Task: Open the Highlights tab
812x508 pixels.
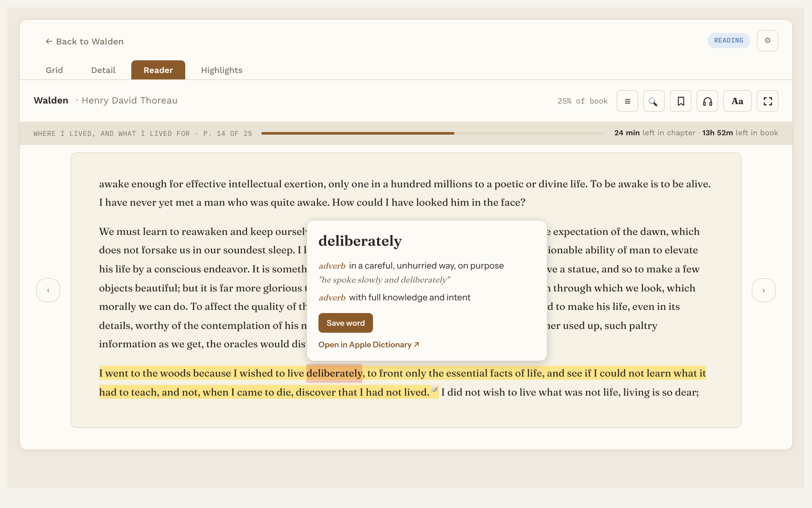Action: pos(222,70)
